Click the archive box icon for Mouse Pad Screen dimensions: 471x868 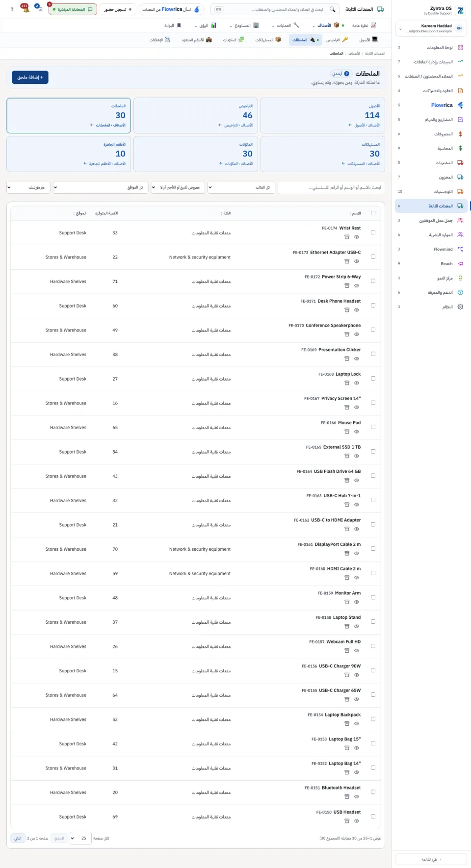click(x=347, y=432)
